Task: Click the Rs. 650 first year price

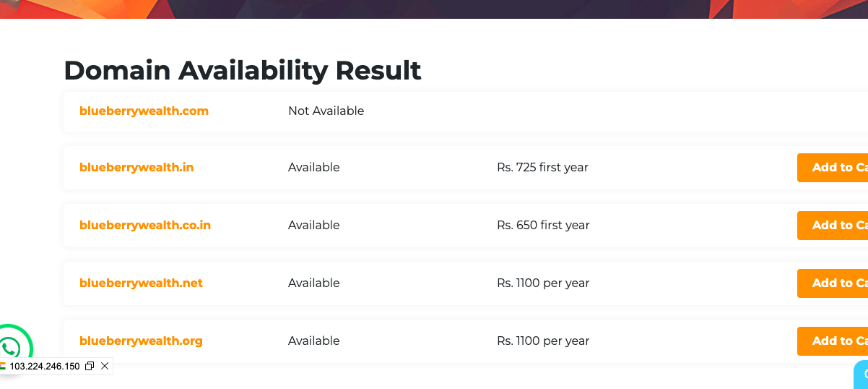Action: coord(543,225)
